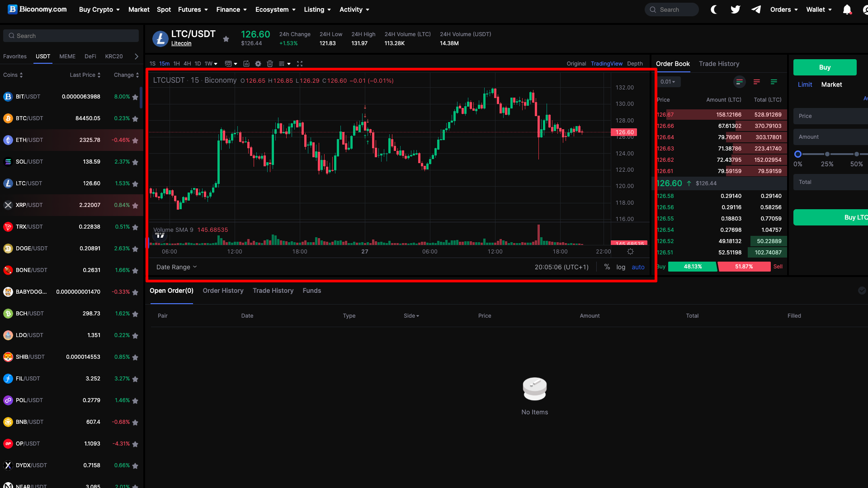This screenshot has height=488, width=868.
Task: Toggle favorite star for BTC/USDT
Action: coord(135,119)
